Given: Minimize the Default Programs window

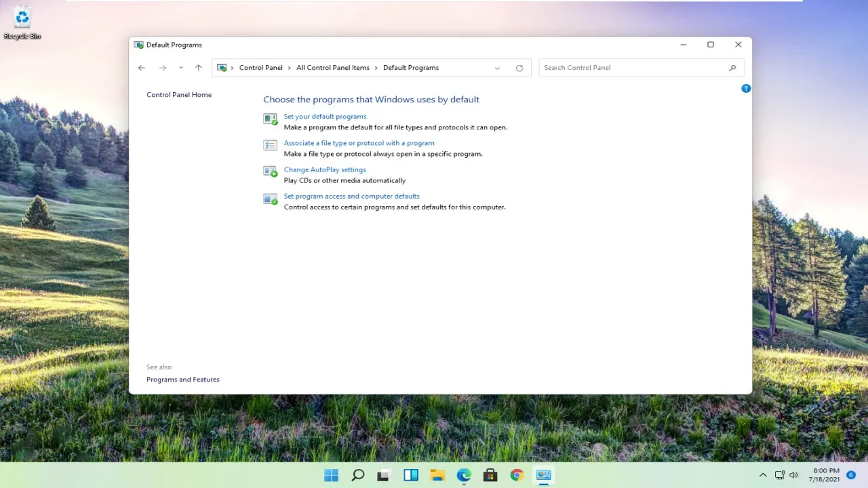Looking at the screenshot, I should tap(684, 45).
